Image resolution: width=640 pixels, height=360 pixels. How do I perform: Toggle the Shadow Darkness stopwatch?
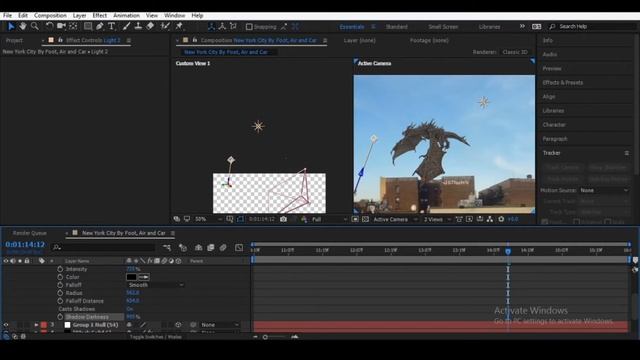[60, 317]
